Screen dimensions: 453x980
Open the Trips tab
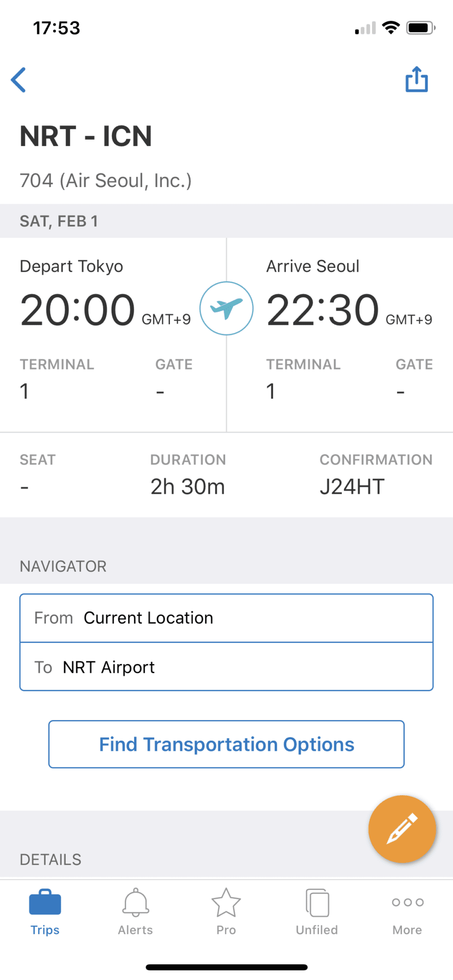tap(45, 913)
